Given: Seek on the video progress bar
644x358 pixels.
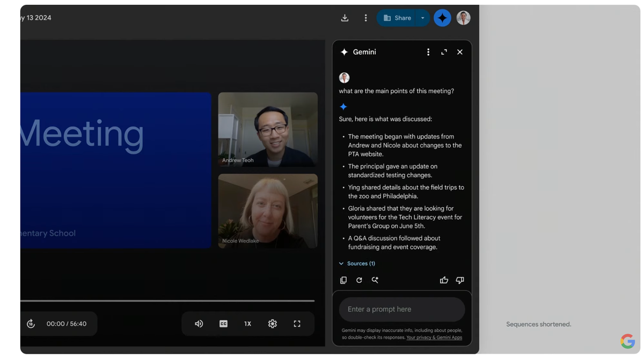Looking at the screenshot, I should click(167, 301).
